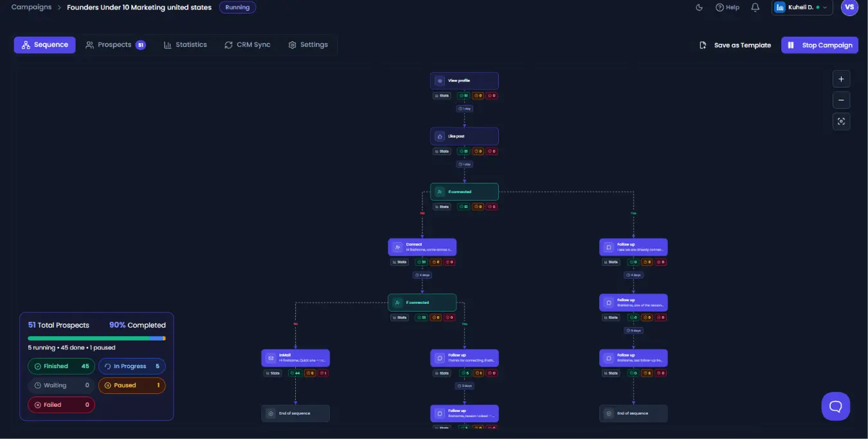Open Stats under 'last follow-up' Follow up
This screenshot has height=439, width=868.
pos(611,373)
